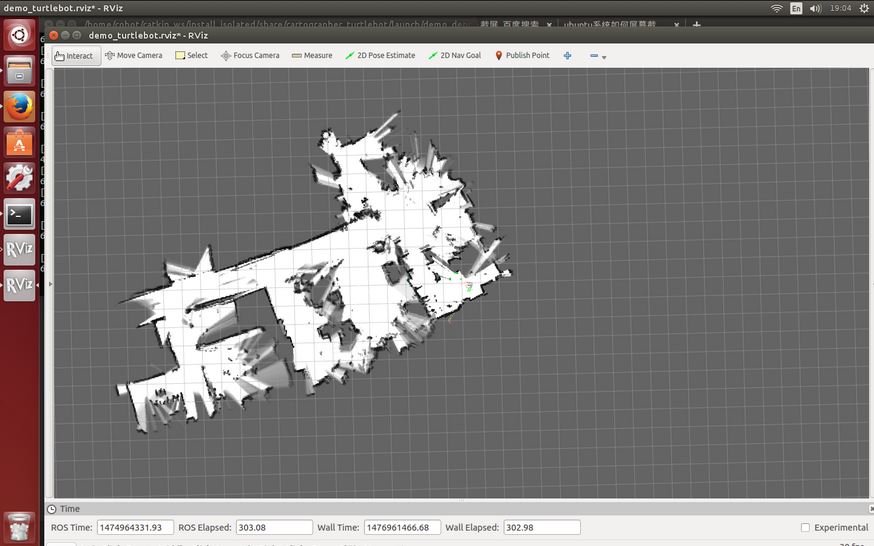Viewport: 874px width, 546px height.
Task: Enable the Focus Camera tool
Action: tap(250, 56)
